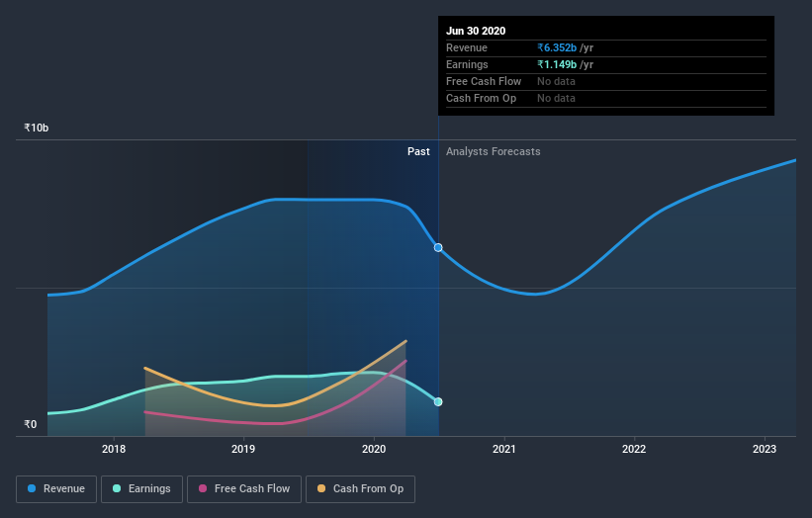Viewport: 812px width, 518px height.
Task: Toggle the Free Cash Flow legend button
Action: [x=244, y=489]
